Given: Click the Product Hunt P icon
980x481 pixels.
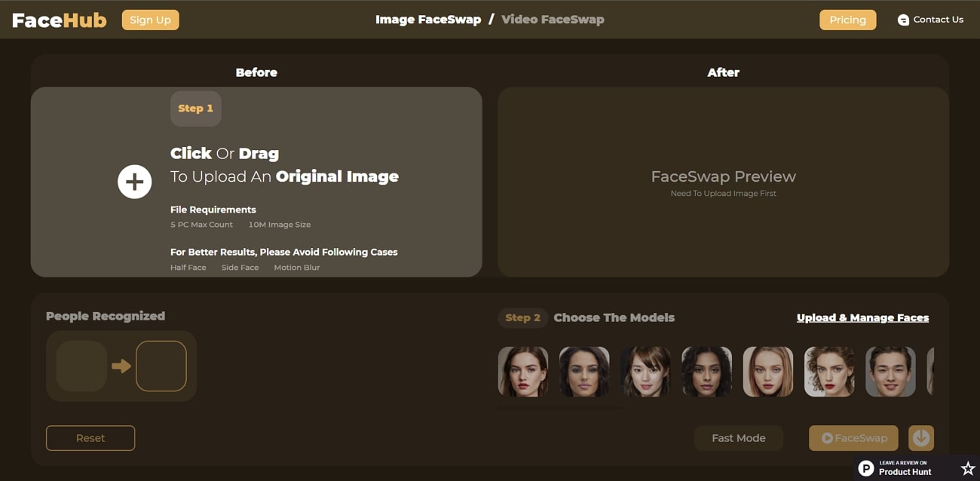Looking at the screenshot, I should (x=865, y=467).
